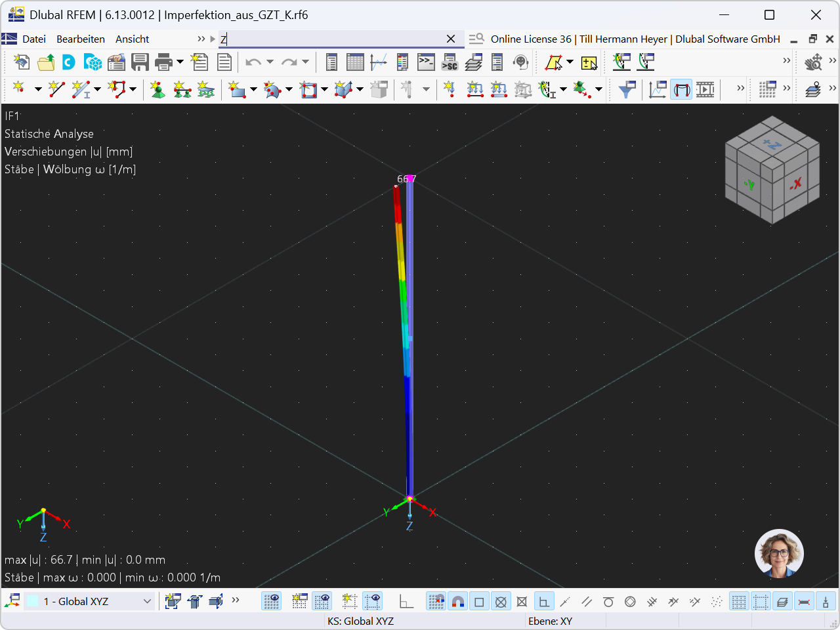Open the Ansicht menu

tap(131, 39)
